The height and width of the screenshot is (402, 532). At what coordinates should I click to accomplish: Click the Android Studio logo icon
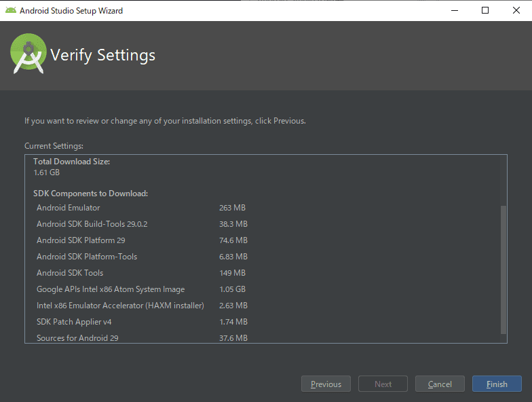click(28, 53)
